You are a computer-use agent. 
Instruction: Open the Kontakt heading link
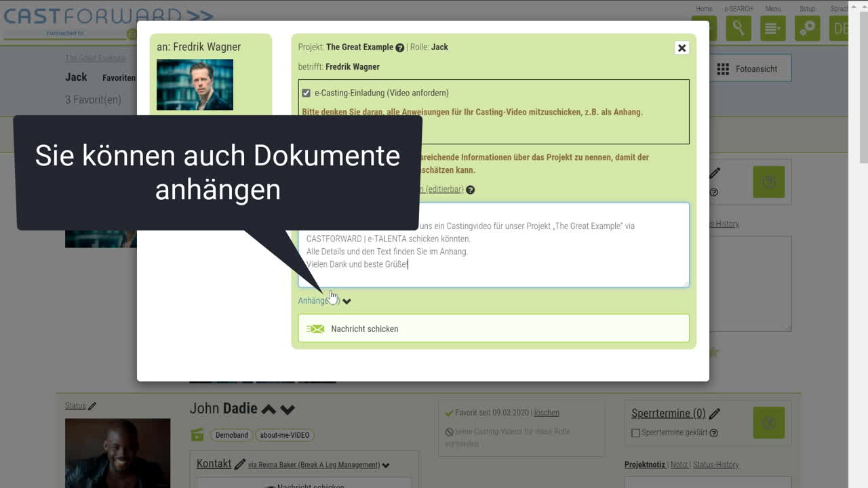(214, 464)
